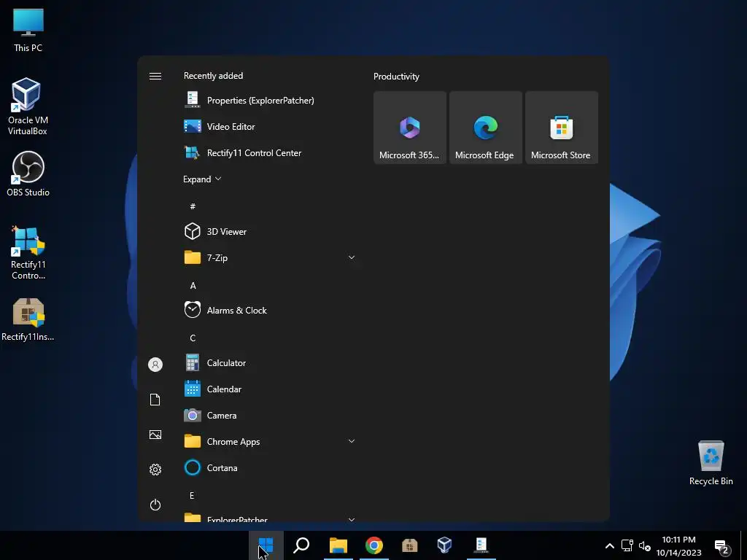Screen dimensions: 747x560
Task: Switch to Google Chrome on taskbar
Action: 374,545
